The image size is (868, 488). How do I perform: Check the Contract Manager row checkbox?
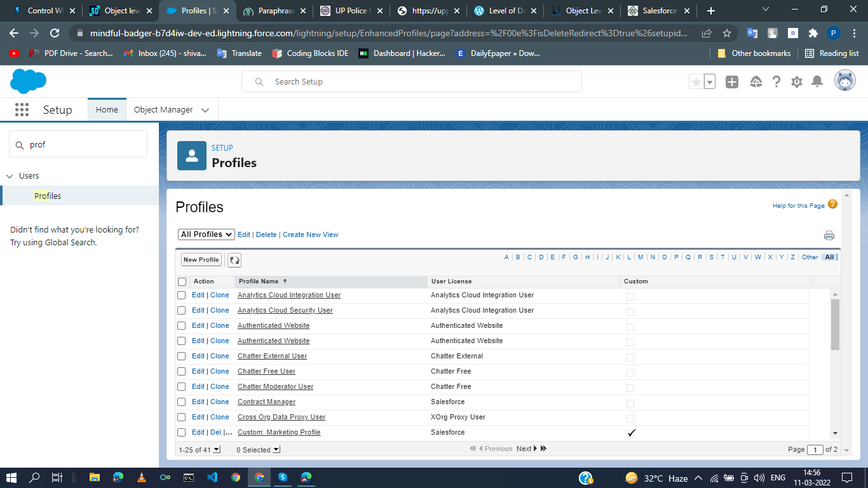coord(182,402)
